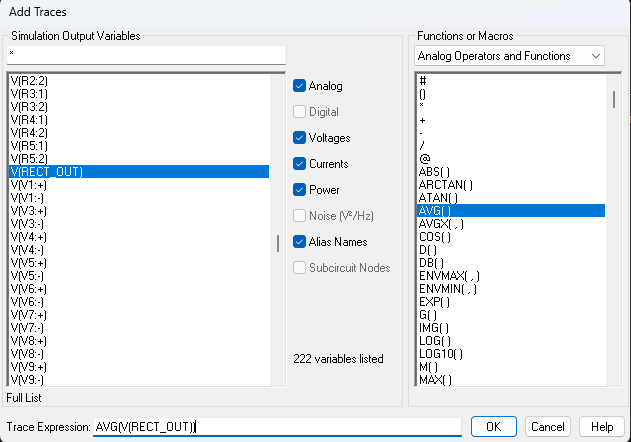Select variable V(V7:+)
The height and width of the screenshot is (442, 631).
point(139,314)
